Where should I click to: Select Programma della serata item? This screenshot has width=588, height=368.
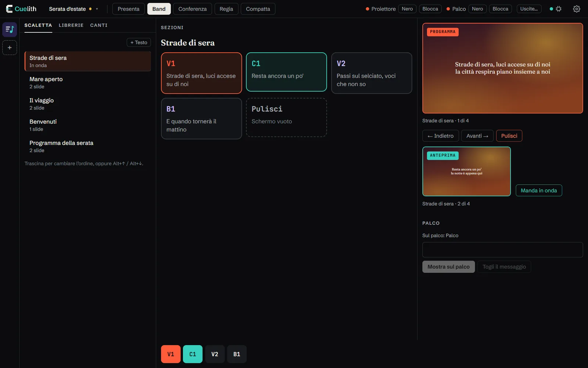point(88,146)
